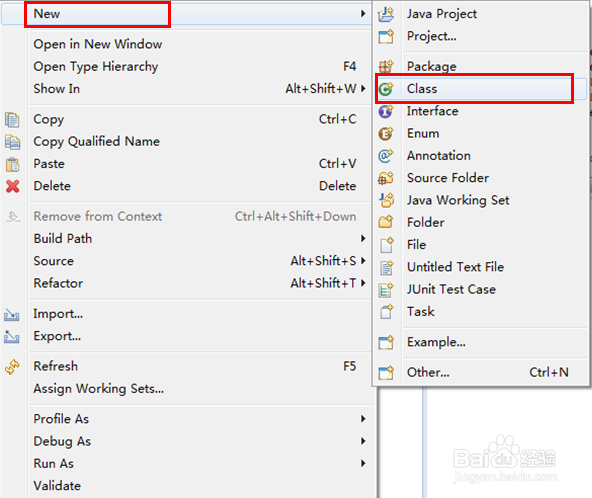Click the Copy Qualified Name icon
Viewport: 592px width, 498px height.
(x=12, y=142)
